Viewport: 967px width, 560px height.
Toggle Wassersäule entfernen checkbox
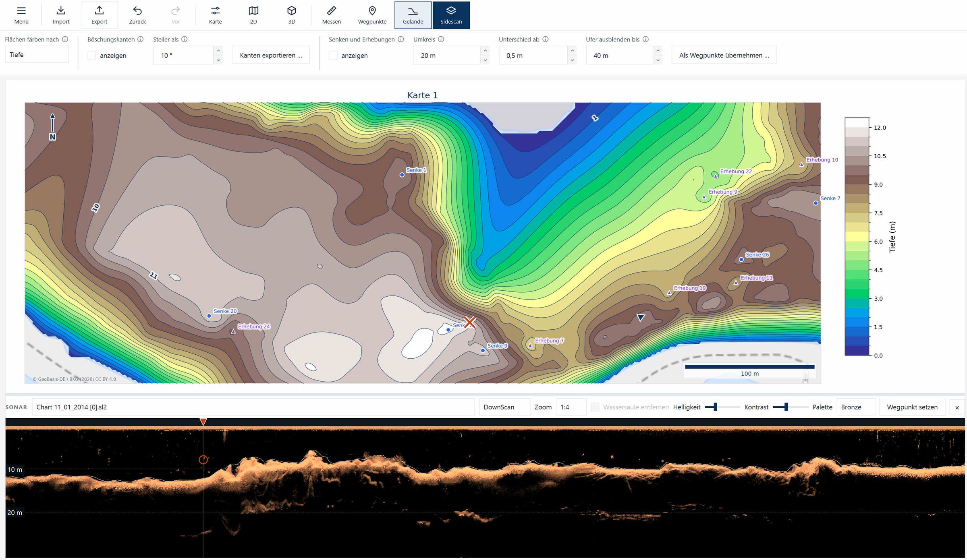point(595,407)
